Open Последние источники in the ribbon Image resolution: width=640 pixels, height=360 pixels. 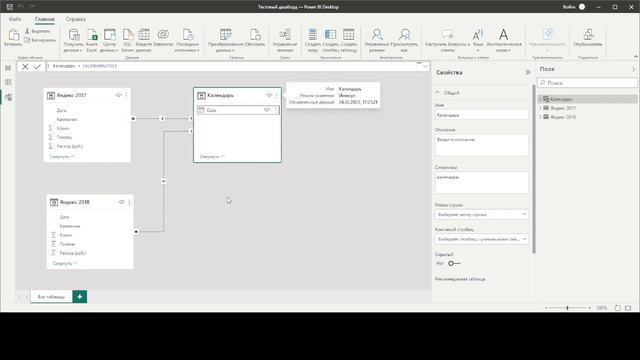click(187, 40)
